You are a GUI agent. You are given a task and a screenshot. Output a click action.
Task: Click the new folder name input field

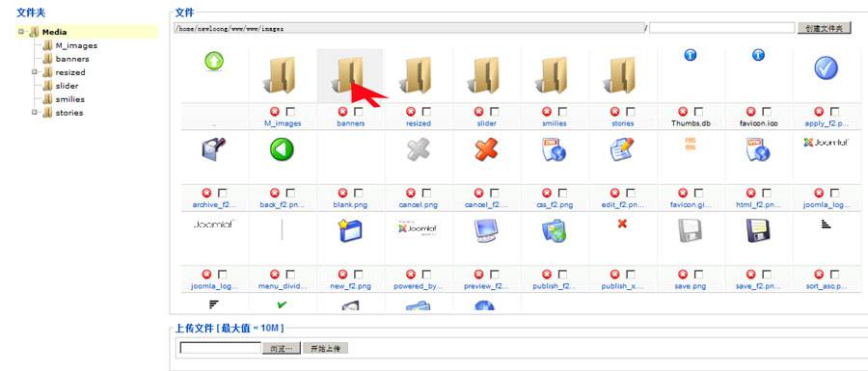coord(721,28)
